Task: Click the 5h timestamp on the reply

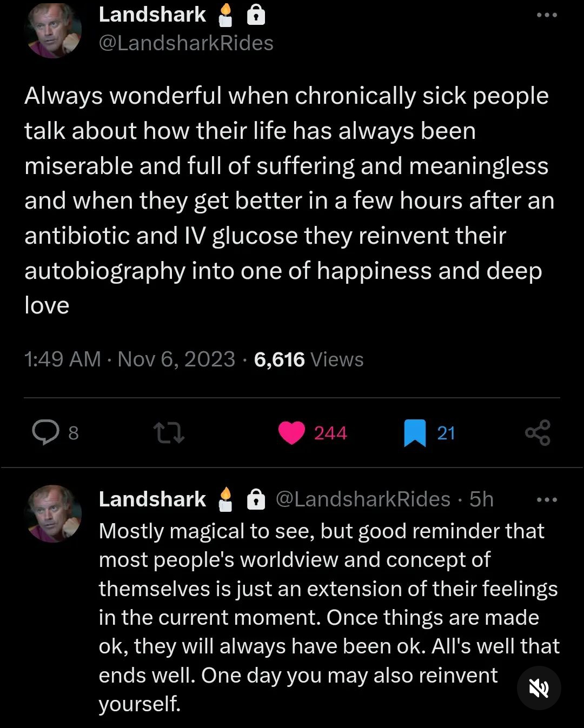Action: (481, 499)
